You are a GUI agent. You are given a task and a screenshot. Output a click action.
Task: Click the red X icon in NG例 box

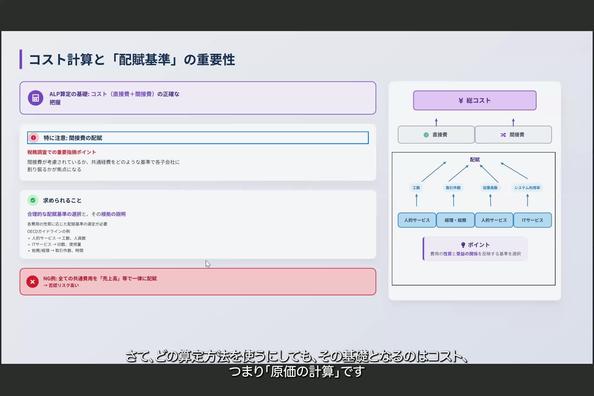coord(33,282)
